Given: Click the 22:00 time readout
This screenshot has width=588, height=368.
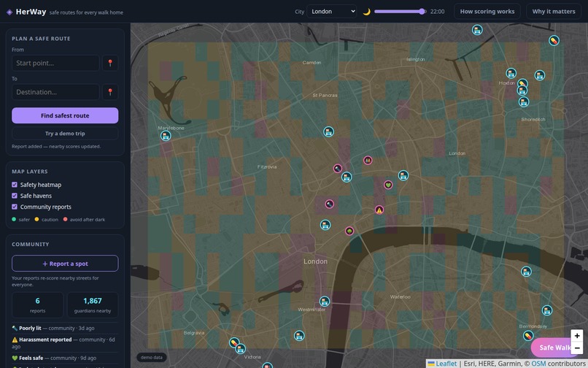Looking at the screenshot, I should click(437, 12).
